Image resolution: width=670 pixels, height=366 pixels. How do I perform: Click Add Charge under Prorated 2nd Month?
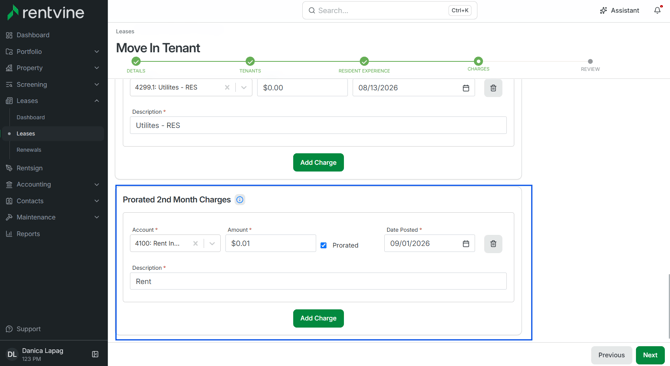point(318,318)
